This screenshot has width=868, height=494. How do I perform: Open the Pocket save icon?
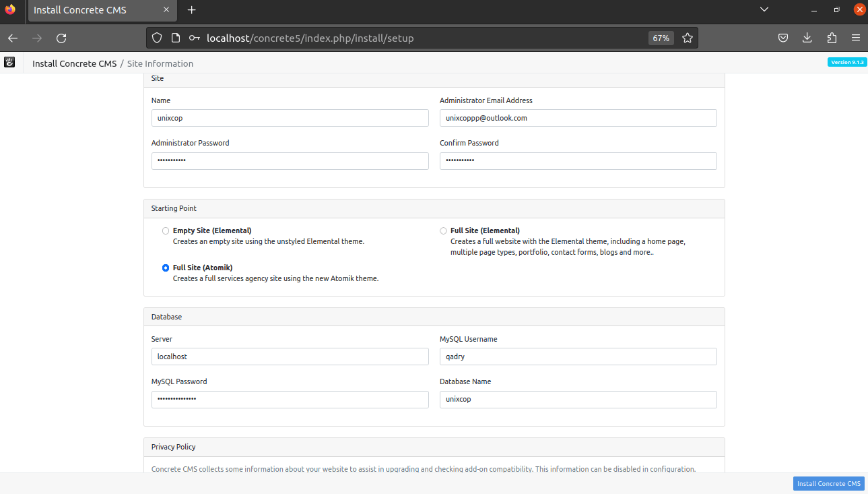(783, 38)
